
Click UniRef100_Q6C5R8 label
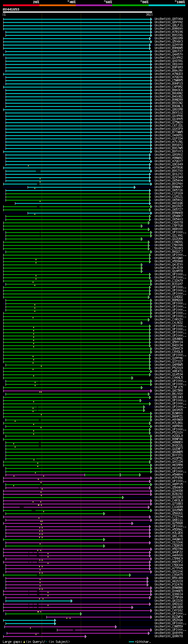[169, 391]
